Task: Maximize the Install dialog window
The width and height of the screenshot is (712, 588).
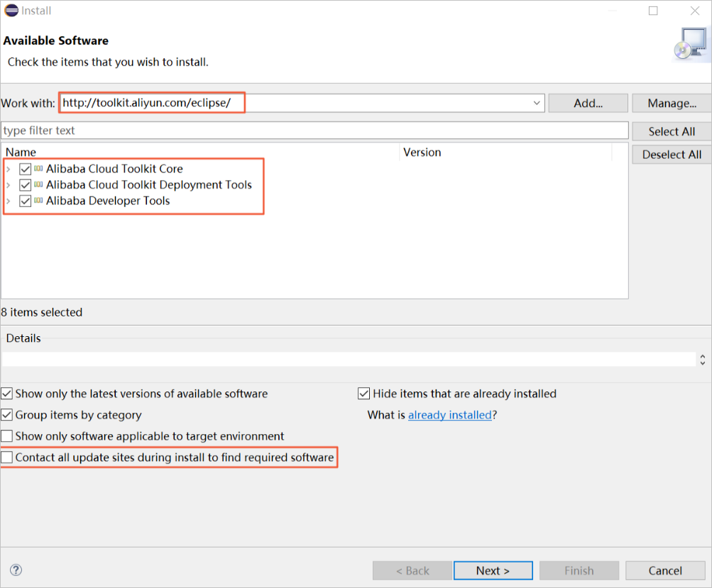Action: click(x=653, y=11)
